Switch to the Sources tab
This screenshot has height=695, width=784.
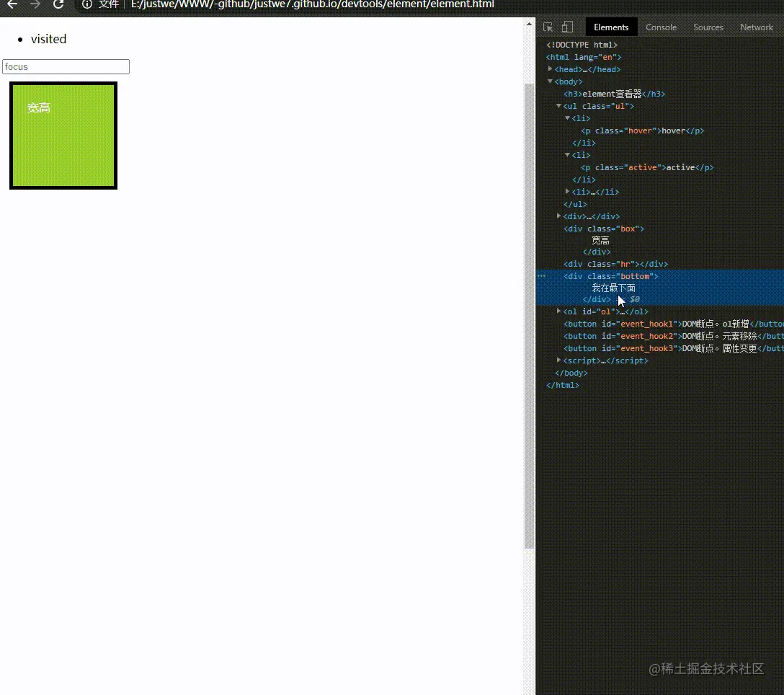coord(708,27)
